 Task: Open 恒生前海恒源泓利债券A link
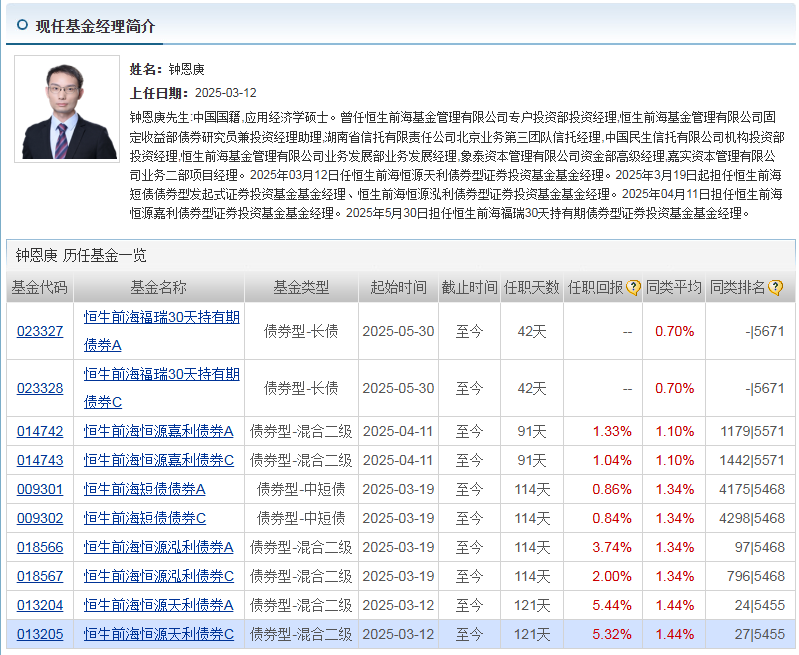point(158,547)
